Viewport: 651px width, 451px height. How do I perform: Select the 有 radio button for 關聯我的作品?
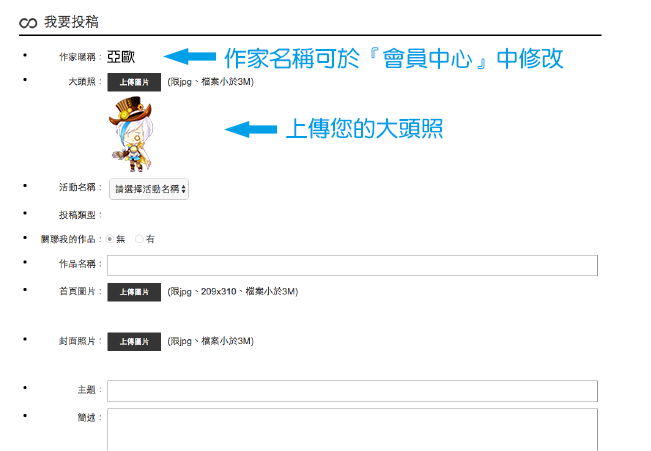(139, 239)
